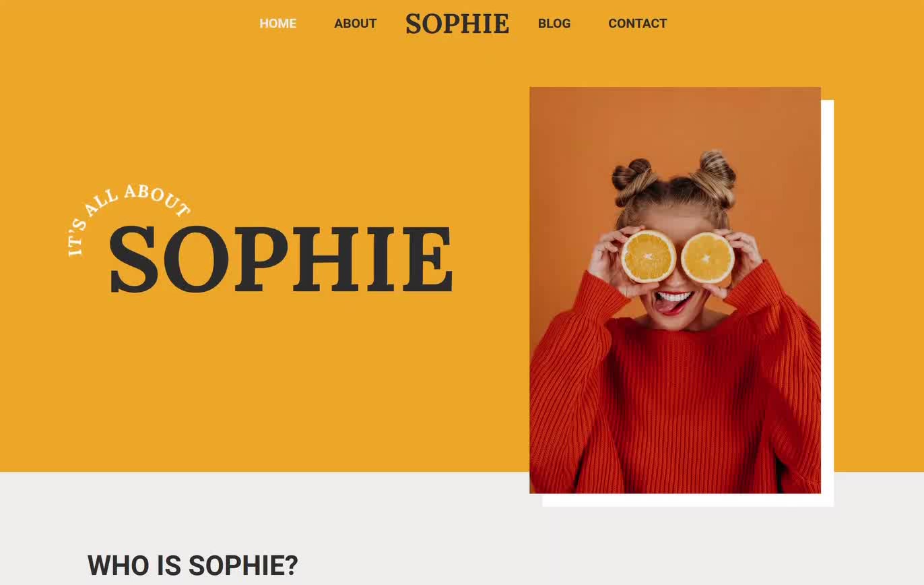The height and width of the screenshot is (585, 924).
Task: Click the right orange slice in photo
Action: pyautogui.click(x=707, y=258)
